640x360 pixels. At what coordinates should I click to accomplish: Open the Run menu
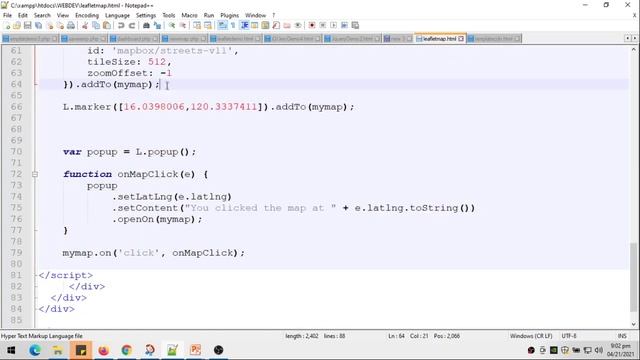(209, 15)
